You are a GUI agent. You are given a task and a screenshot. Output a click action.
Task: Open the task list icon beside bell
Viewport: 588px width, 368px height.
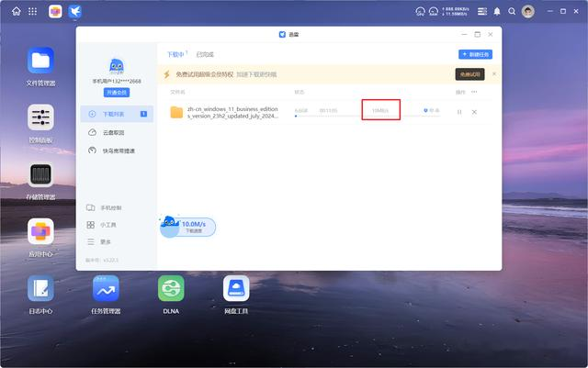(482, 12)
